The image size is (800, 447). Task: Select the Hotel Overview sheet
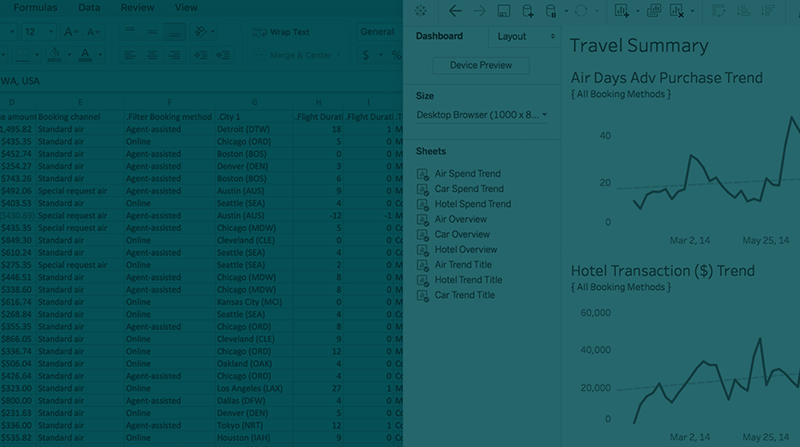click(465, 249)
